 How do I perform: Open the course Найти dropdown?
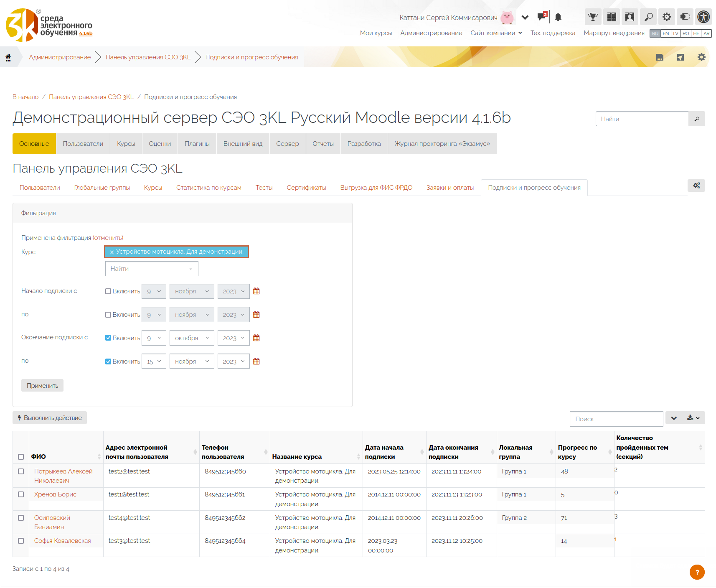click(x=152, y=269)
